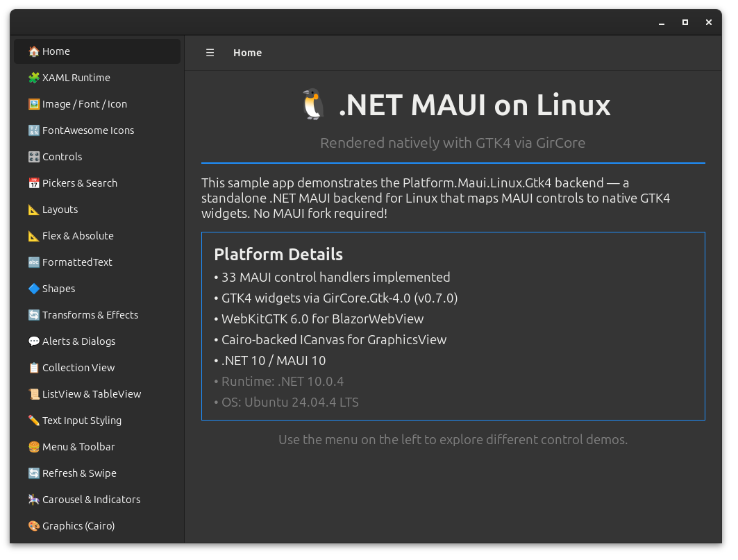Click the calendar icon beside Pickers & Search

tap(33, 183)
